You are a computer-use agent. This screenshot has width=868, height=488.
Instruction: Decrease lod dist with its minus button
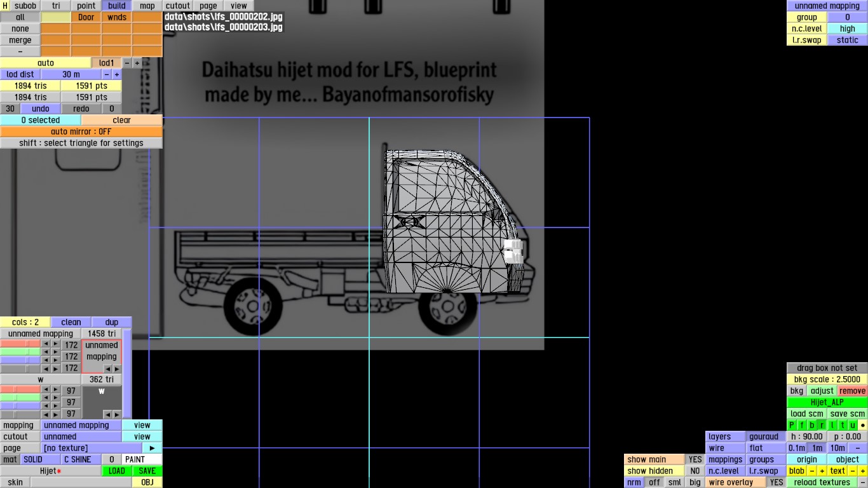107,74
